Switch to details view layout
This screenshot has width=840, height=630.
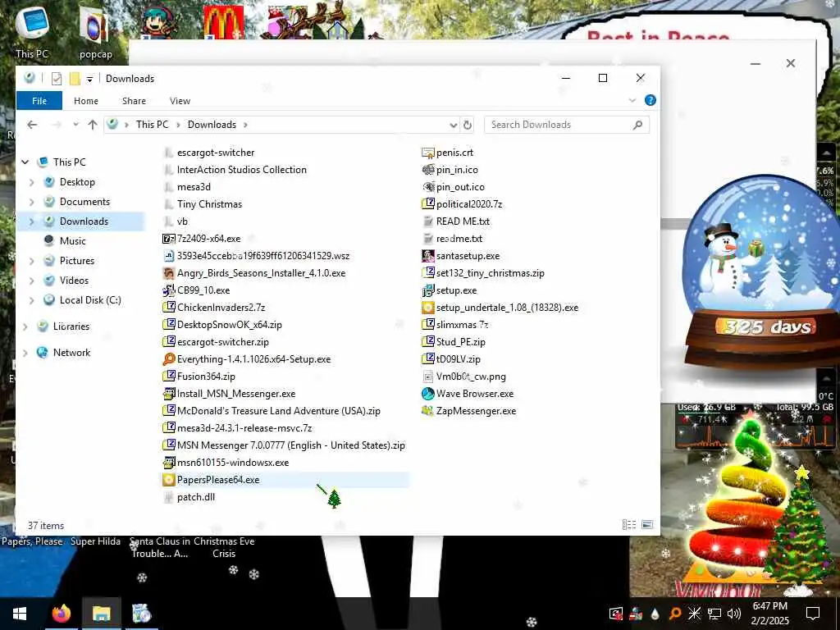629,525
